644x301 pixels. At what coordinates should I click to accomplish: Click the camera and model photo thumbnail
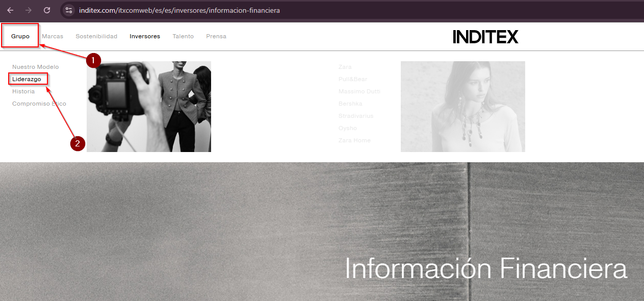[x=149, y=107]
